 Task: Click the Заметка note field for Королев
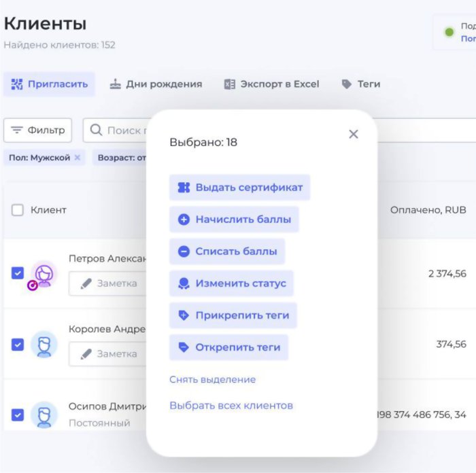click(x=107, y=354)
